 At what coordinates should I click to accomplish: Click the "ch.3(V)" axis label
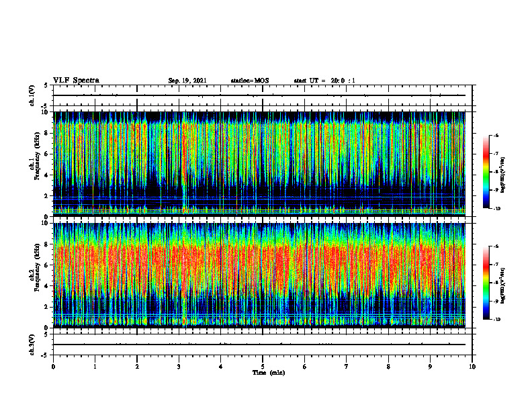32,345
